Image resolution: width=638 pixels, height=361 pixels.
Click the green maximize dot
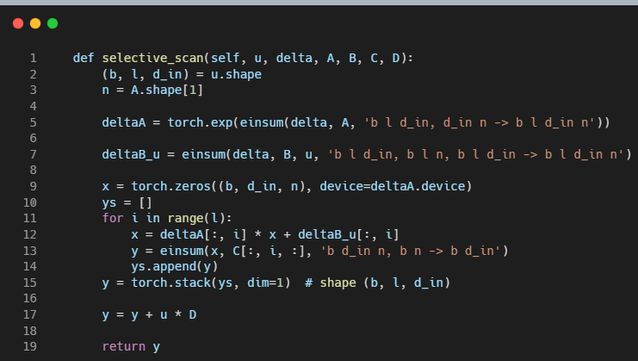click(x=52, y=24)
